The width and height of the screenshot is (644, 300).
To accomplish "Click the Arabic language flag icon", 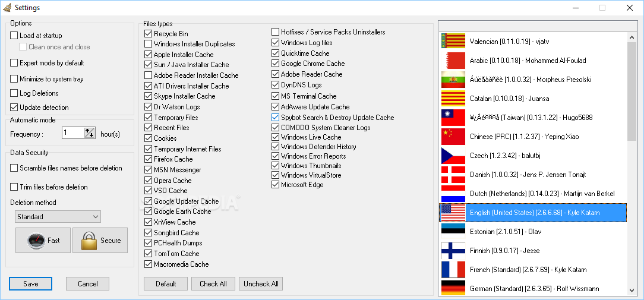I will point(453,61).
